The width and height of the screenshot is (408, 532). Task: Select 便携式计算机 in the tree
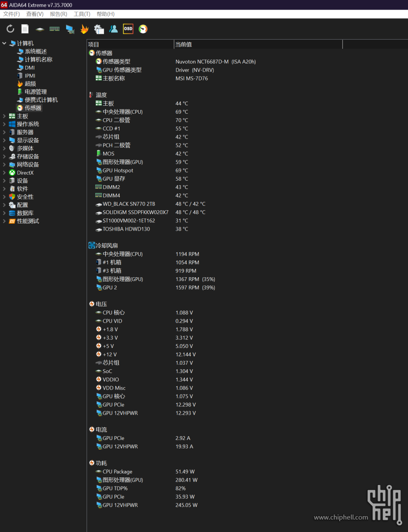pyautogui.click(x=41, y=100)
